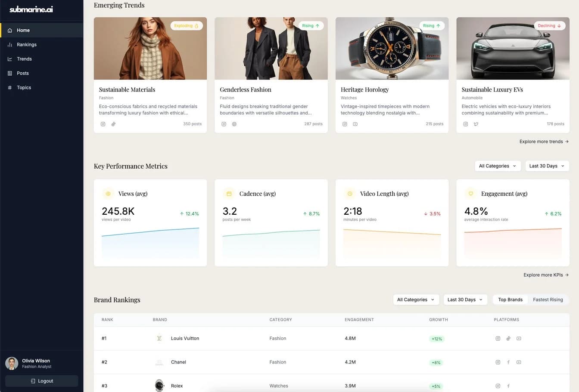Open the All Categories dropdown for Key Performance Metrics
Viewport: 579px width, 392px height.
point(498,166)
